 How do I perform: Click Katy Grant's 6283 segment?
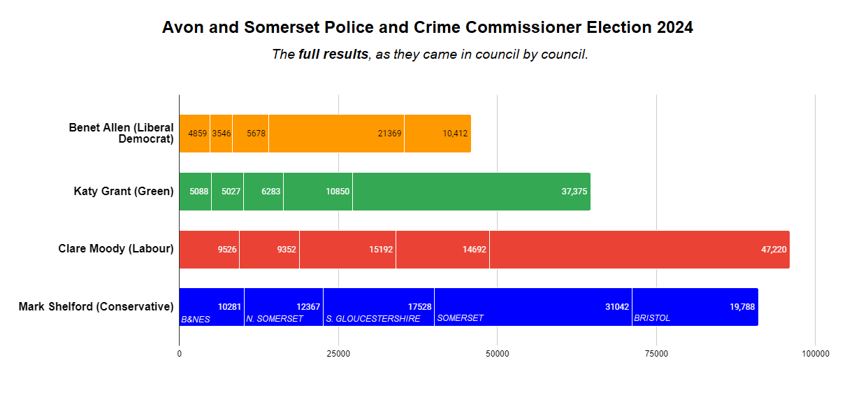click(x=263, y=192)
